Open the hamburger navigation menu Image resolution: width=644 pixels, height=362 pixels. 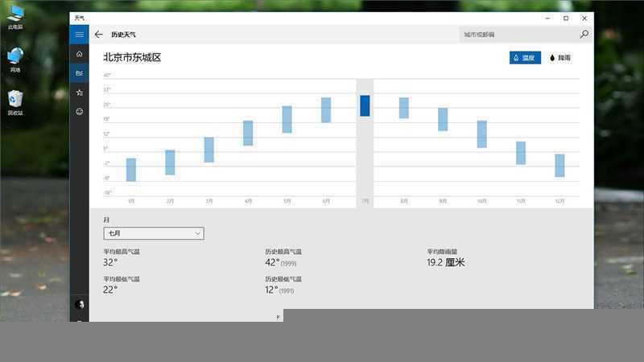click(79, 35)
